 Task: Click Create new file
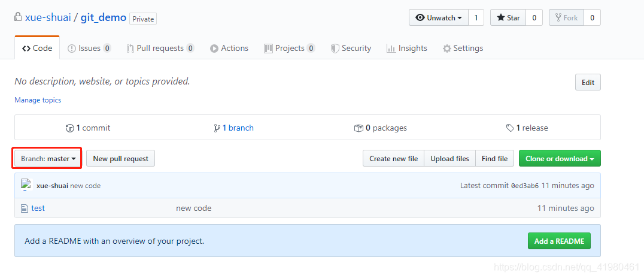[x=393, y=158]
